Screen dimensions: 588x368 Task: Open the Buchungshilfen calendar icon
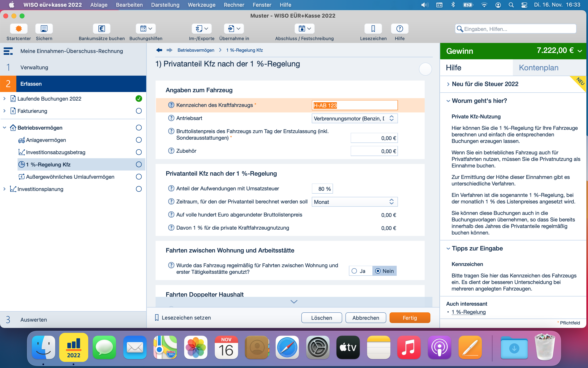(146, 29)
